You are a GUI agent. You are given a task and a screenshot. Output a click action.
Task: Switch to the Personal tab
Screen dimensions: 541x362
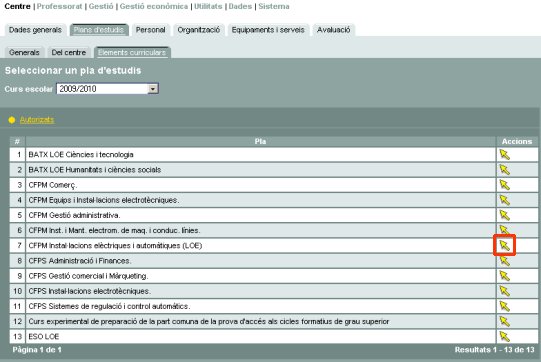(150, 30)
